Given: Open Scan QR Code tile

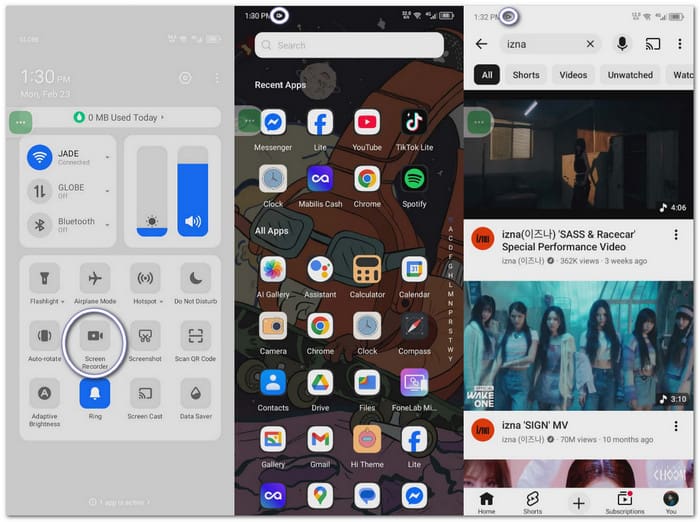Looking at the screenshot, I should [x=196, y=335].
